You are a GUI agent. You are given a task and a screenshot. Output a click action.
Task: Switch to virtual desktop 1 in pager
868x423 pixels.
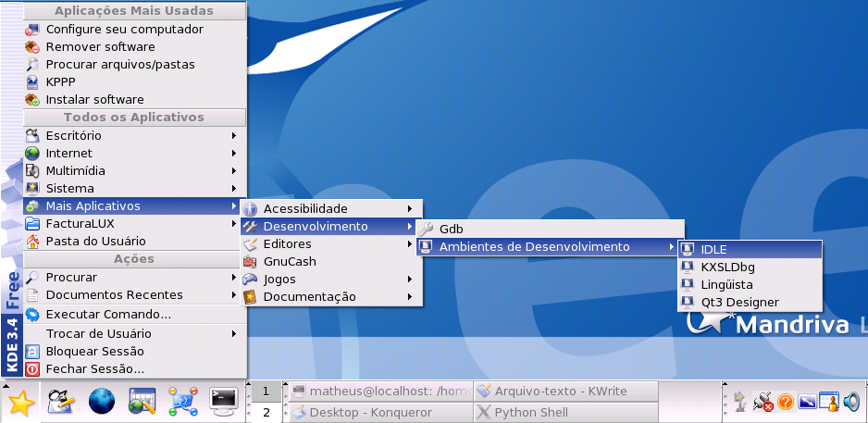(267, 392)
